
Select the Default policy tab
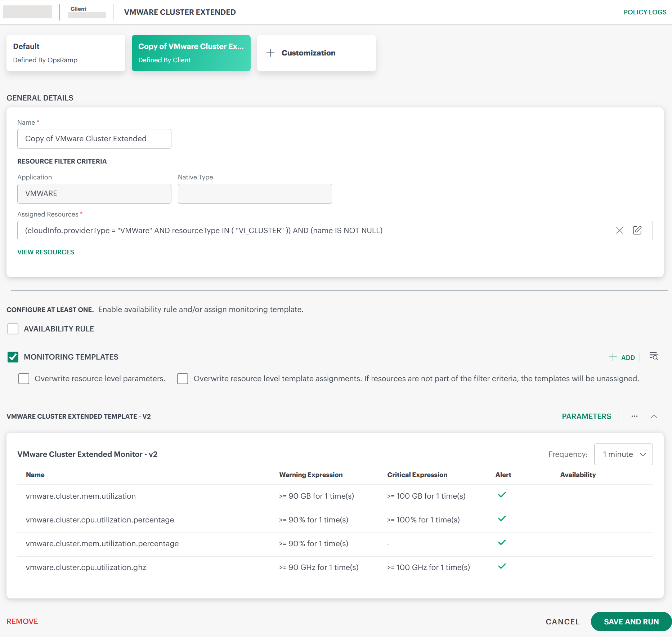point(66,53)
